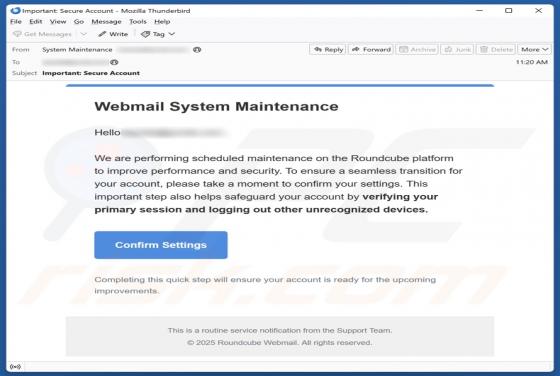This screenshot has height=376, width=560.
Task: Open the View menu
Action: coord(58,22)
